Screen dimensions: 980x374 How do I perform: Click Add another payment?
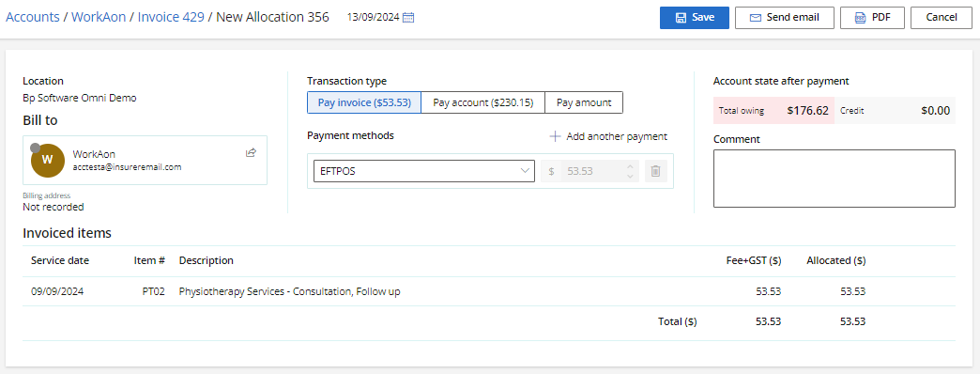click(608, 136)
